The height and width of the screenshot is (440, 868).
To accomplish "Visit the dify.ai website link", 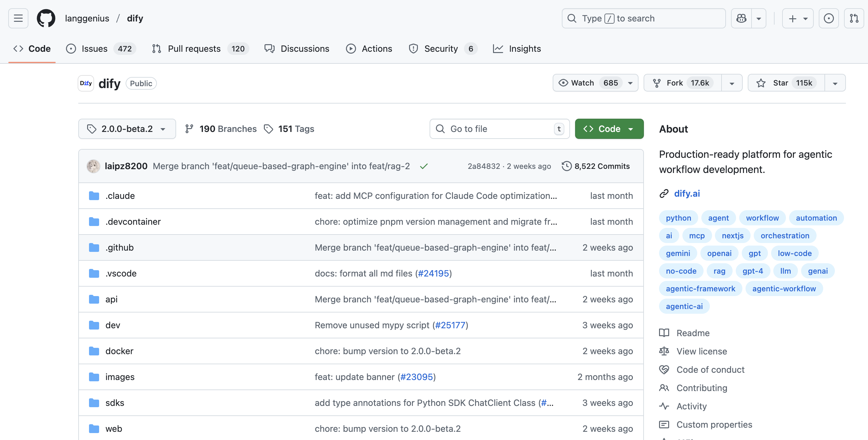I will coord(687,193).
